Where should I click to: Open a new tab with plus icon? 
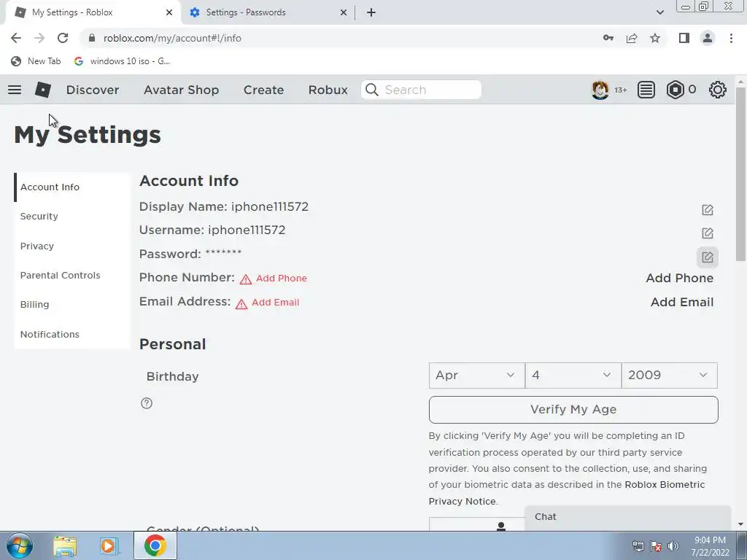[371, 12]
